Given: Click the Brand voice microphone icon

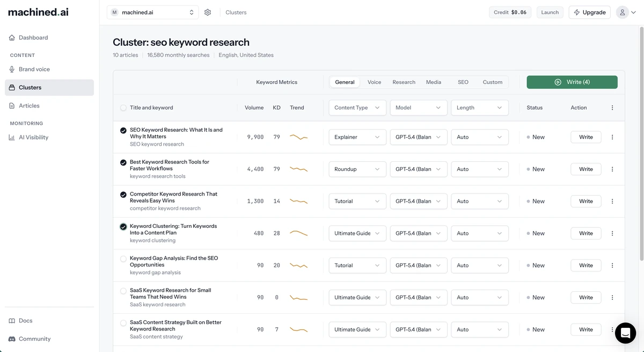Looking at the screenshot, I should [x=12, y=69].
